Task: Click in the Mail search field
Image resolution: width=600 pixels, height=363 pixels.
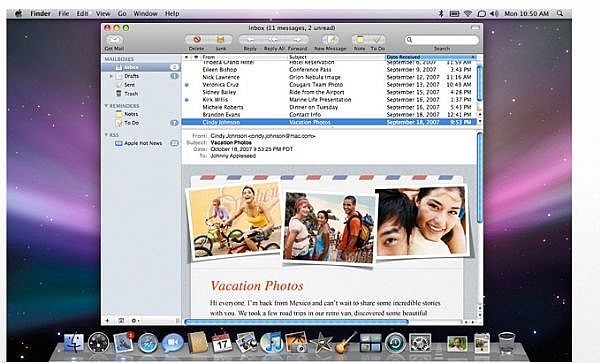Action: tap(442, 40)
